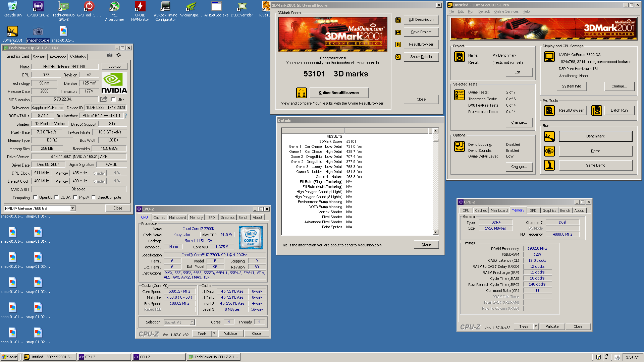Viewport: 644px width, 362px height.
Task: Expand the Tools dropdown arrow in left CPU-Z
Action: [214, 334]
